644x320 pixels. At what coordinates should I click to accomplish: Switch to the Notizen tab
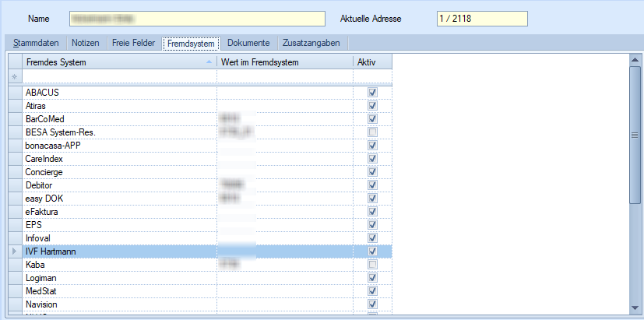coord(86,43)
